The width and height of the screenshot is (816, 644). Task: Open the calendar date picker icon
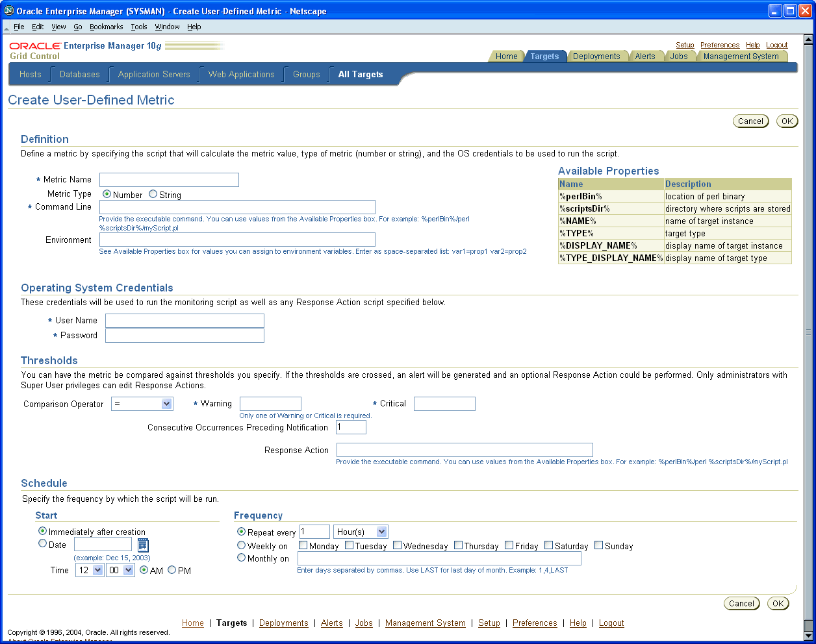pyautogui.click(x=142, y=544)
